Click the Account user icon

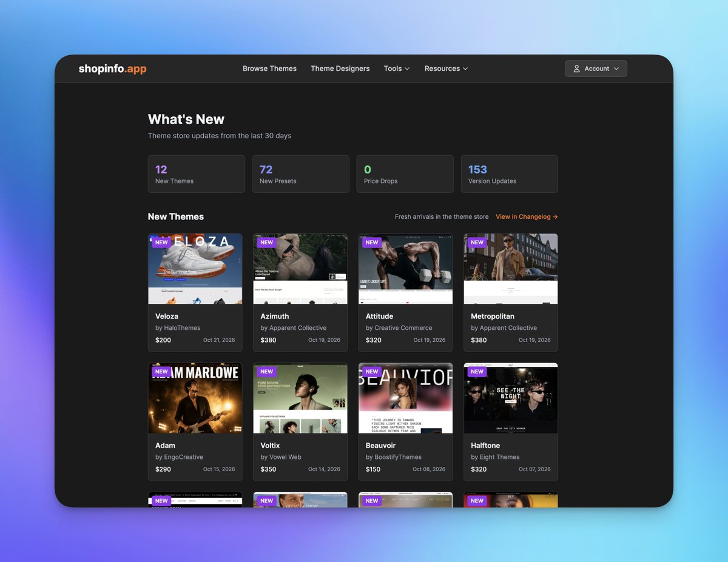[576, 69]
